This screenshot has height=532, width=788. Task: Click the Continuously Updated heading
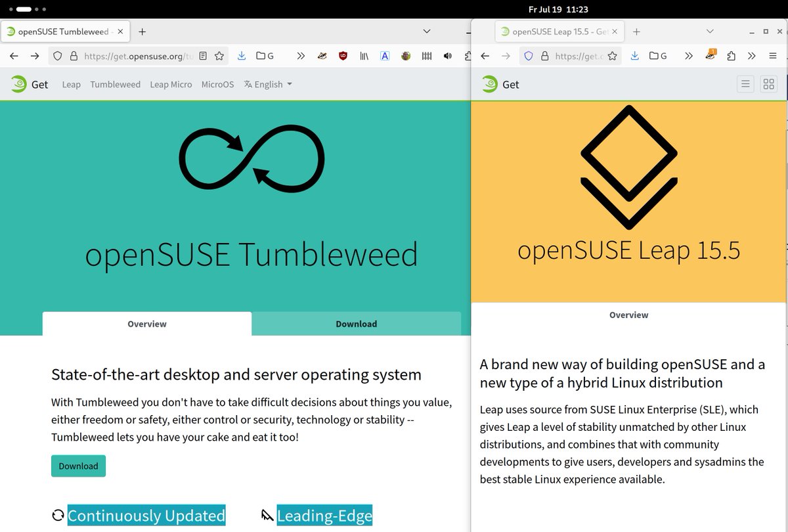(146, 516)
